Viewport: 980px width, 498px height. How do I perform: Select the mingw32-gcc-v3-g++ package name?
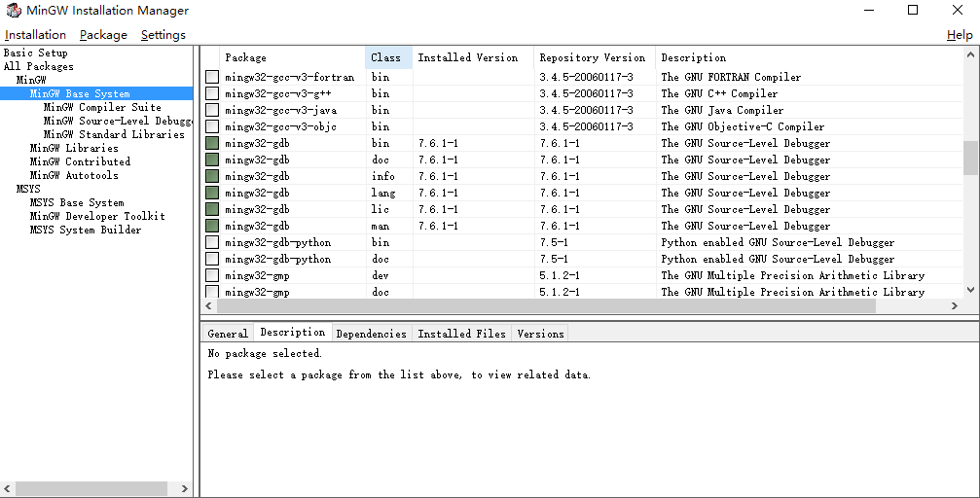click(278, 93)
